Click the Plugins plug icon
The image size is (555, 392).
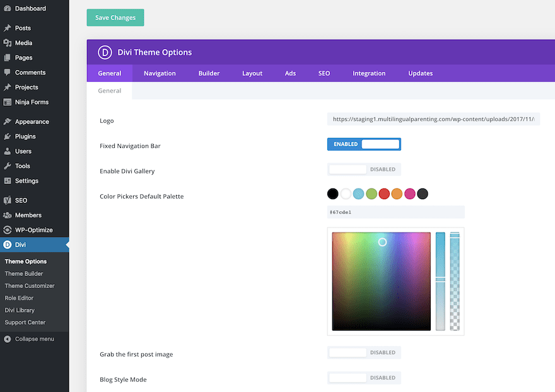click(8, 136)
